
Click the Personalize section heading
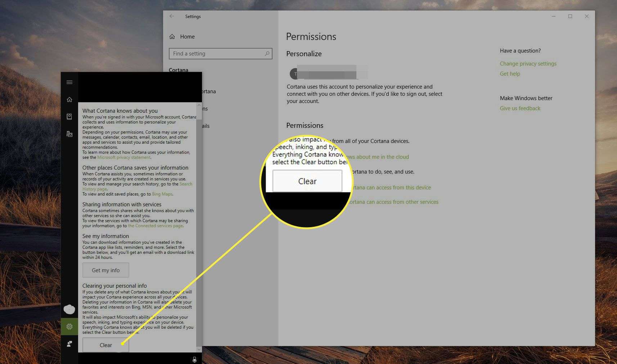[x=304, y=54]
